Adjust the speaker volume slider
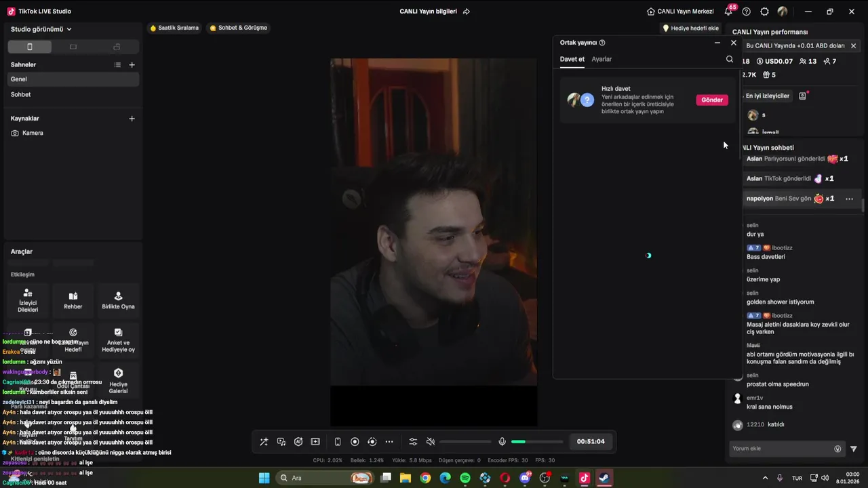This screenshot has height=488, width=868. [465, 442]
